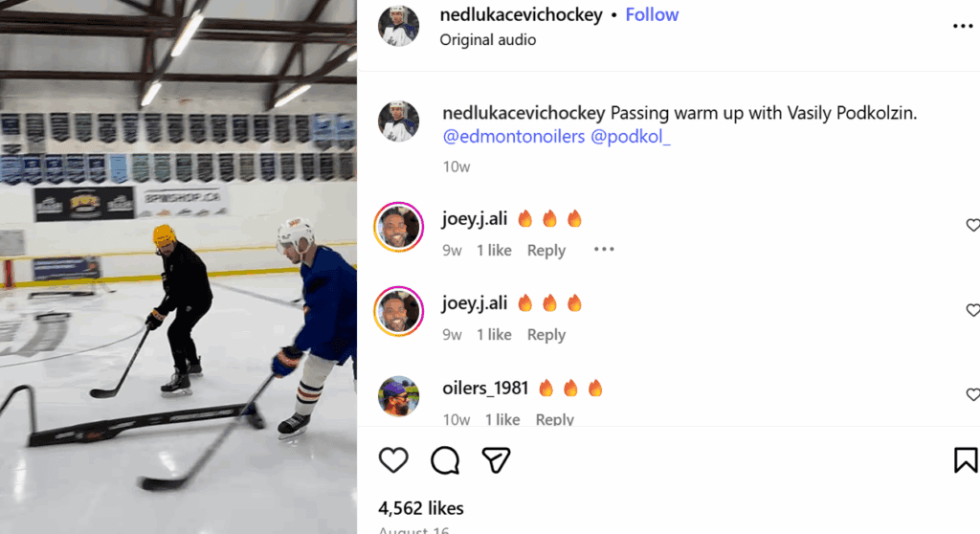Like the first joey.j.ali comment

(972, 226)
